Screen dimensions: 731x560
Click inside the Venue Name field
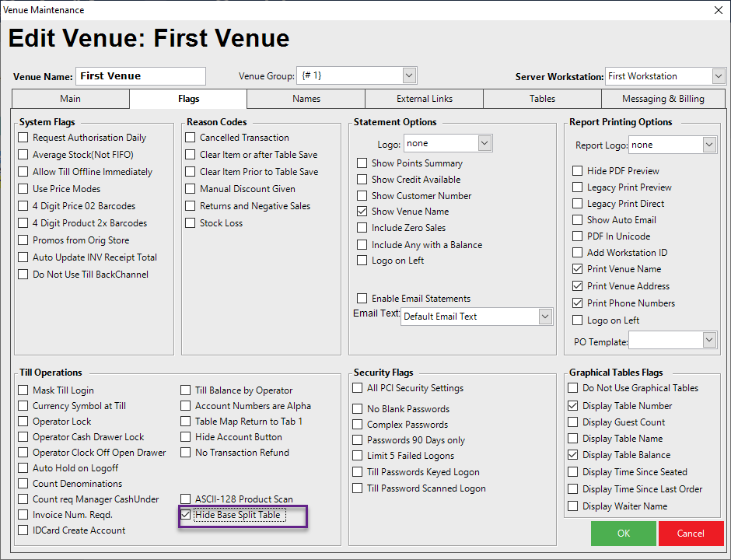[141, 76]
